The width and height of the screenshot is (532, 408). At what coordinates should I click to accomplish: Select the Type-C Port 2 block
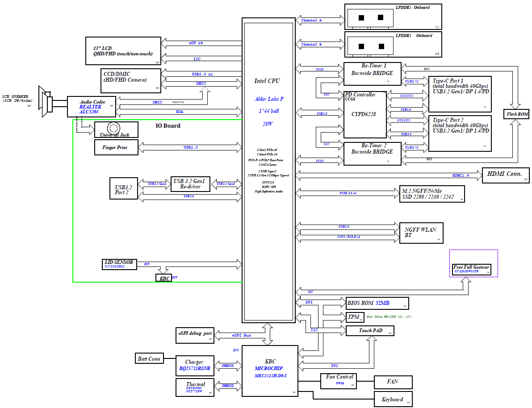point(460,133)
